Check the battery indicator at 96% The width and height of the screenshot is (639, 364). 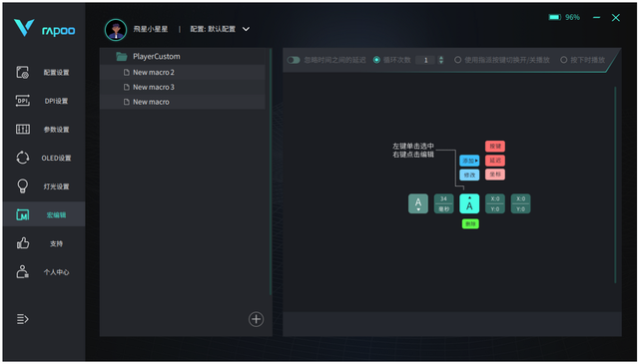[564, 17]
